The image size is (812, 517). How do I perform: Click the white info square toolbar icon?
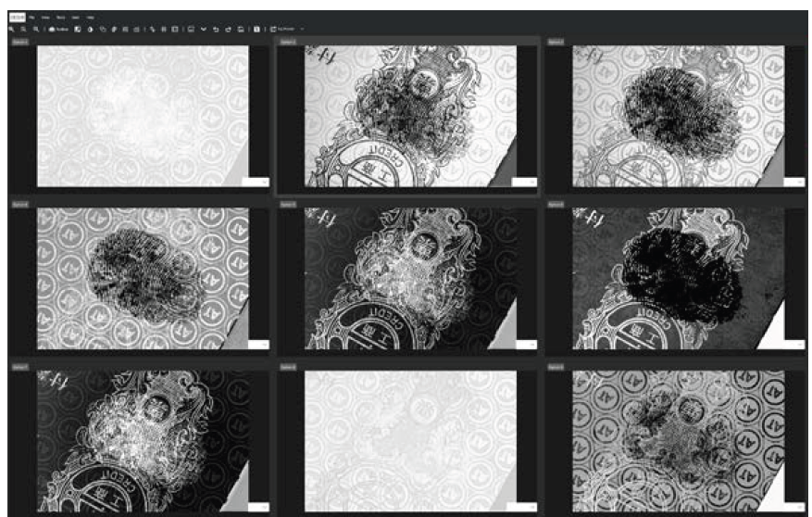click(256, 29)
